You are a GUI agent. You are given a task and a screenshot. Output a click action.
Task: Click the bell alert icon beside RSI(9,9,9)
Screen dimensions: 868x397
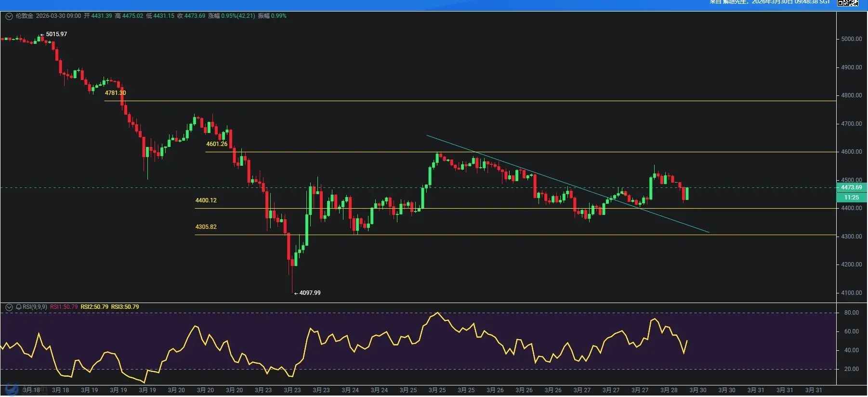(19, 307)
